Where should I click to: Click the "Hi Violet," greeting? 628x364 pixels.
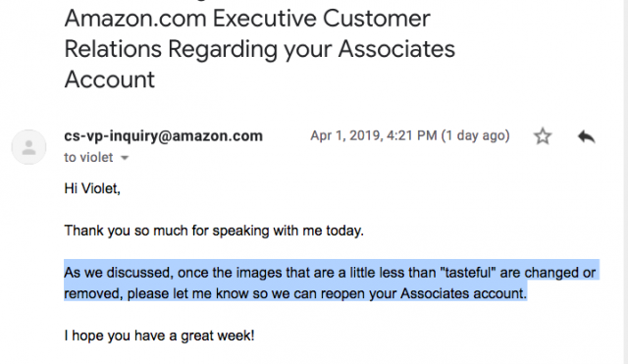coord(92,188)
